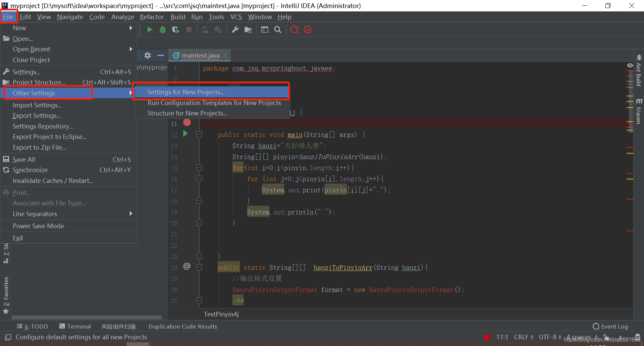644x346 pixels.
Task: Click the project panel horizontal scrollbar
Action: point(87,317)
